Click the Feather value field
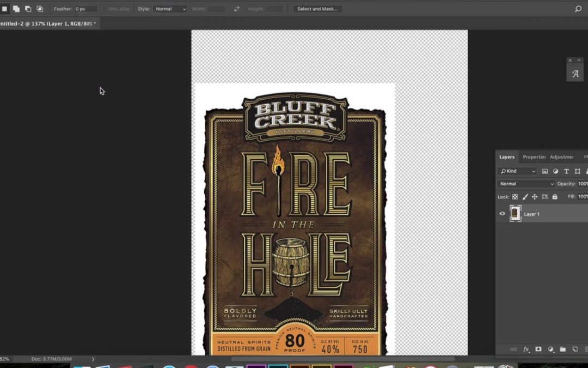The image size is (588, 368). (x=86, y=9)
